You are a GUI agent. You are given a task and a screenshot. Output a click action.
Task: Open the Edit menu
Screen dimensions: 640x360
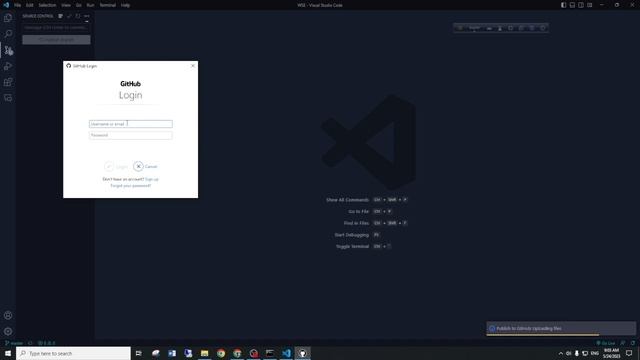[x=30, y=5]
